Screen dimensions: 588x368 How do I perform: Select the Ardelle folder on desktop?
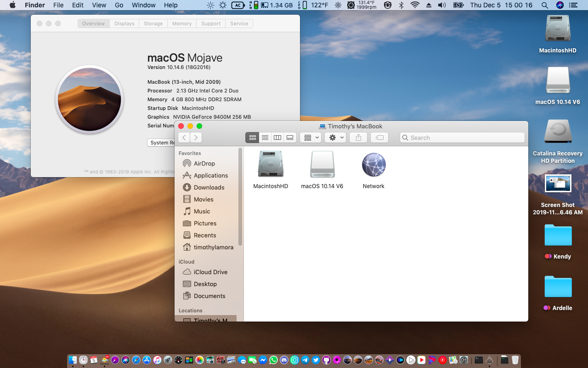(558, 287)
